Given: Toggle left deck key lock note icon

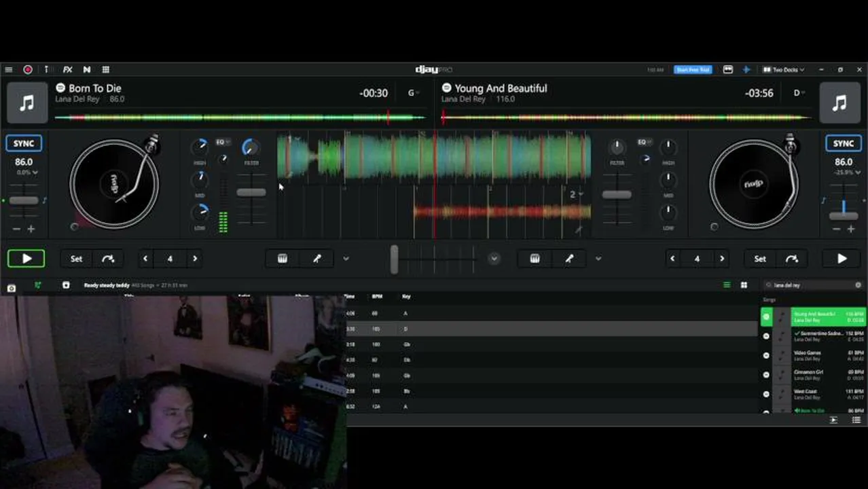Looking at the screenshot, I should pyautogui.click(x=45, y=200).
